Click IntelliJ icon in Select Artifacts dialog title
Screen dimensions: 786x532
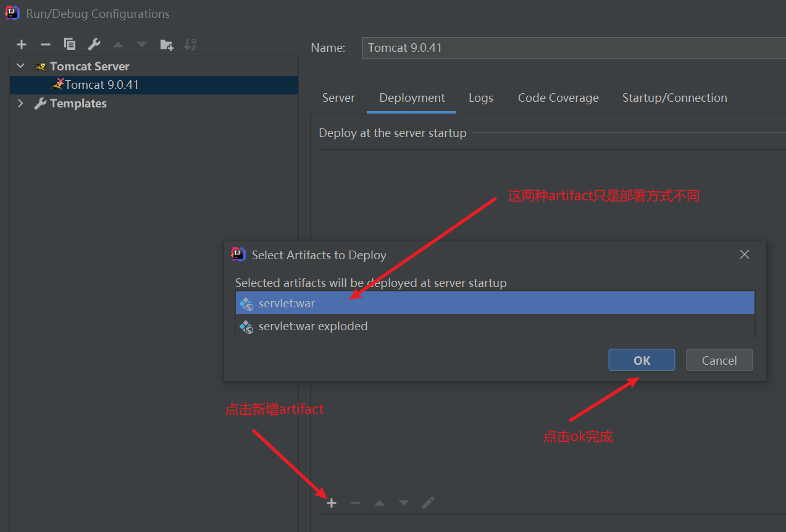238,254
